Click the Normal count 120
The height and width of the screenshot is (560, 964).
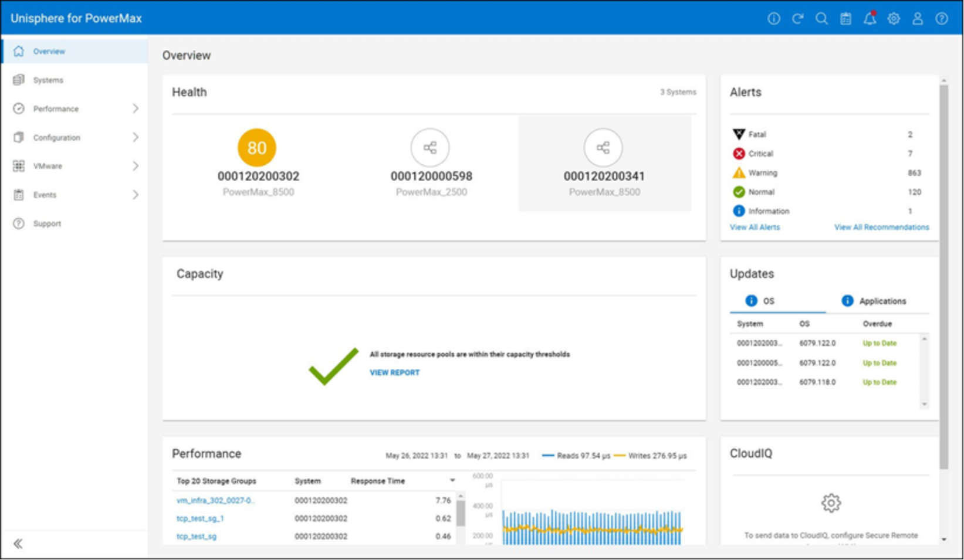pos(914,192)
